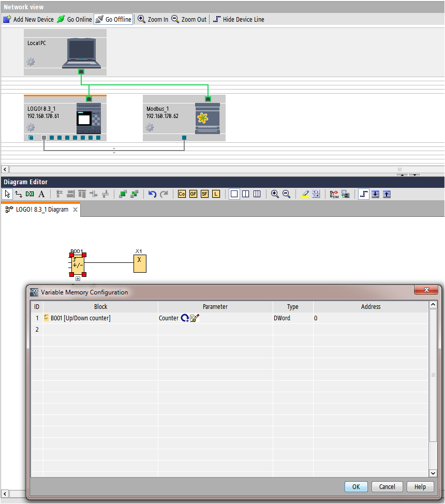Image resolution: width=445 pixels, height=504 pixels.
Task: Click empty Block cell in row 2
Action: pos(100,330)
